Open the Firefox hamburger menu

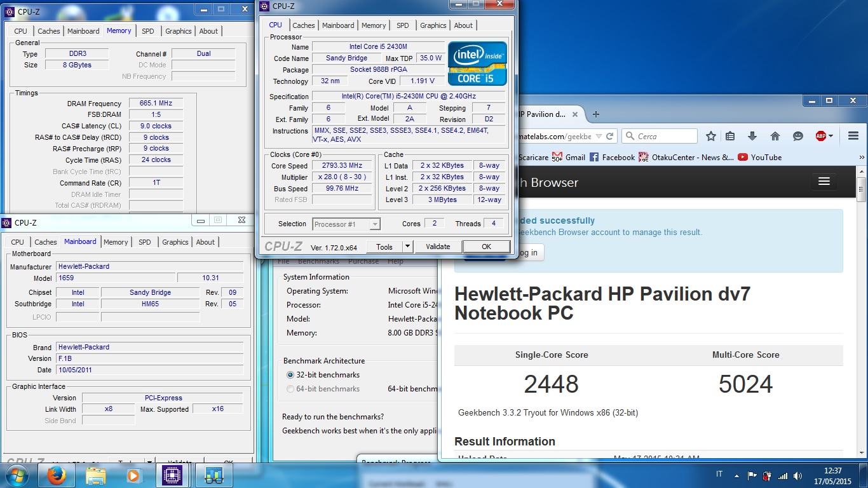coord(853,136)
